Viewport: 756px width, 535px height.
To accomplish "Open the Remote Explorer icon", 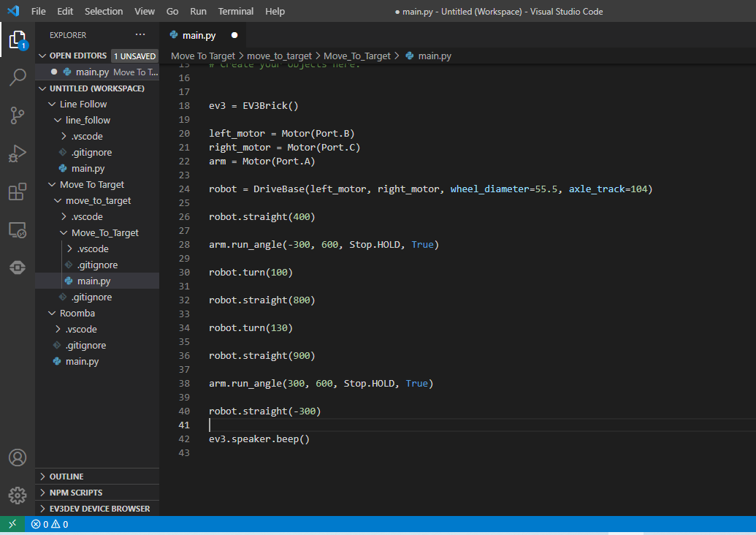I will (x=18, y=230).
